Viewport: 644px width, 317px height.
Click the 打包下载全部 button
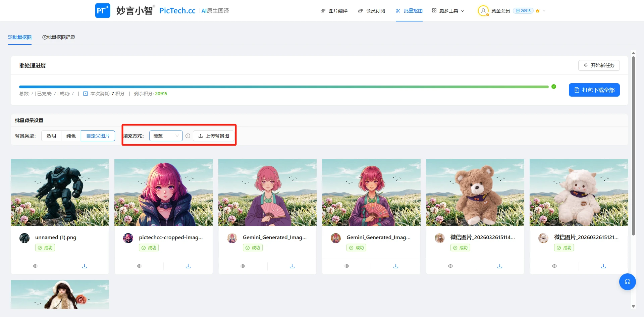pos(594,90)
